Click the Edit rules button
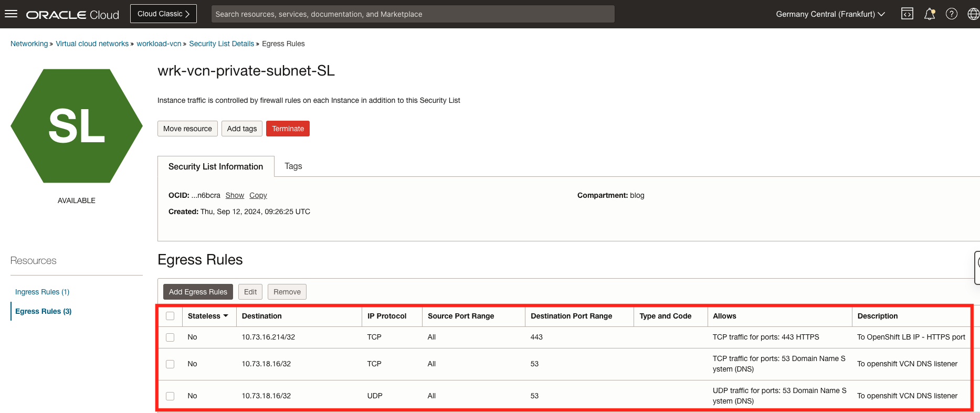Viewport: 980px width, 413px height. pos(250,292)
